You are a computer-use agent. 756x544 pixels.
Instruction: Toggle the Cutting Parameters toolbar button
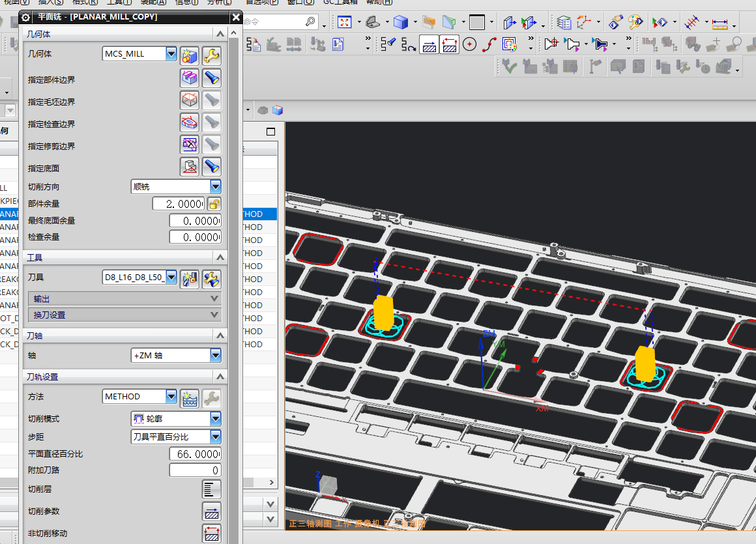(429, 45)
